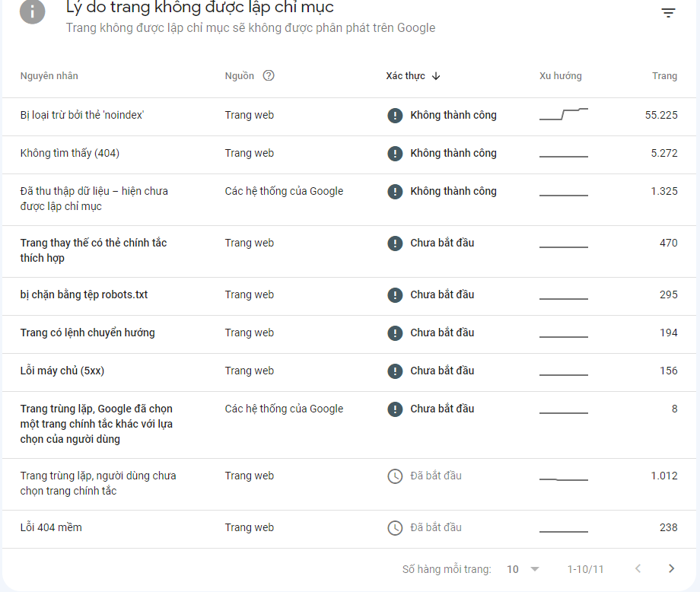The image size is (700, 592).
Task: Click the warning icon in the robots.txt row
Action: (x=395, y=295)
